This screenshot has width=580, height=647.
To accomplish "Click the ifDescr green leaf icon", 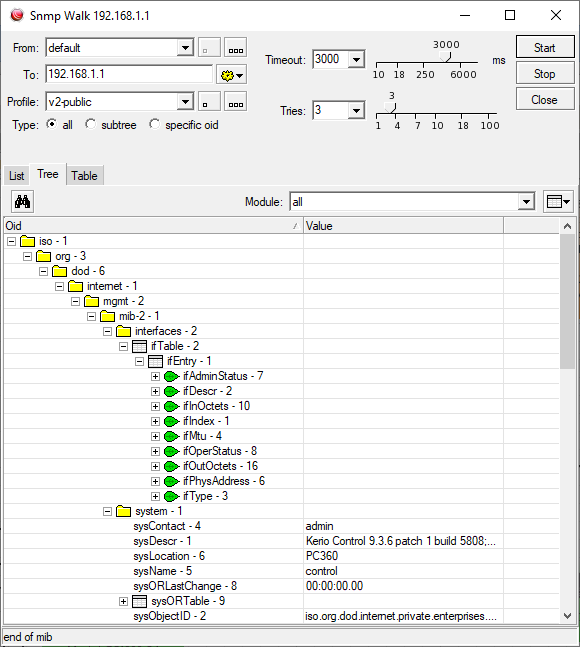I will coord(171,392).
